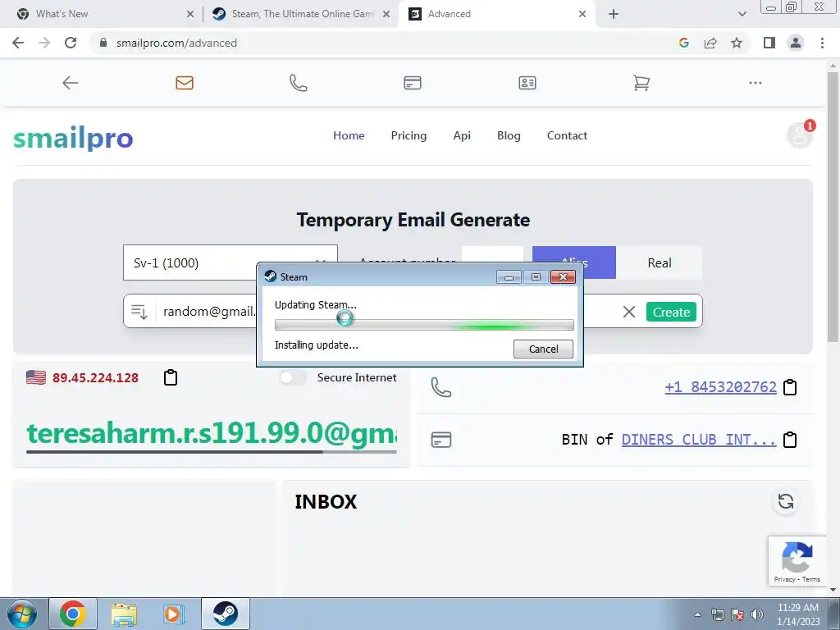
Task: Open the Contact menu item
Action: pos(567,135)
